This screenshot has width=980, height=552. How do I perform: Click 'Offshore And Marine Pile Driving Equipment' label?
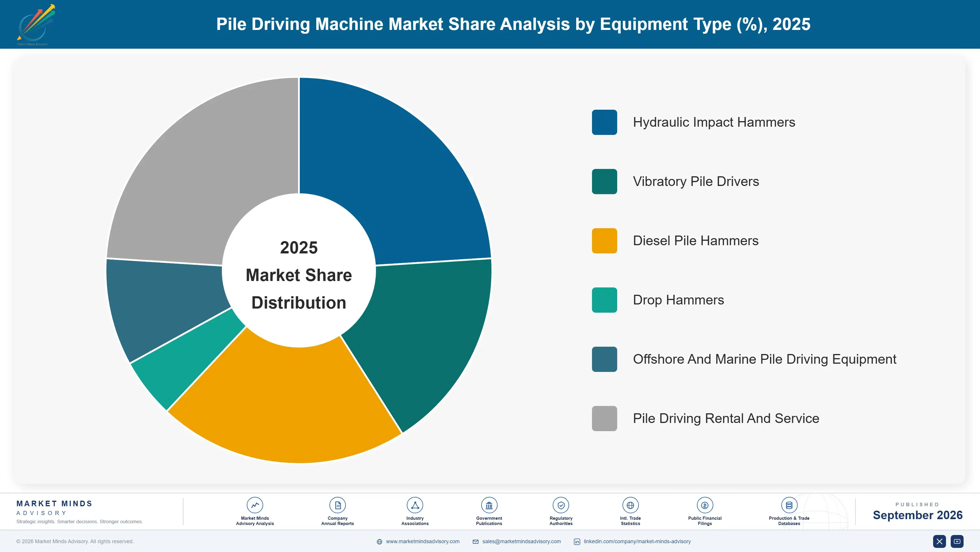click(x=765, y=359)
